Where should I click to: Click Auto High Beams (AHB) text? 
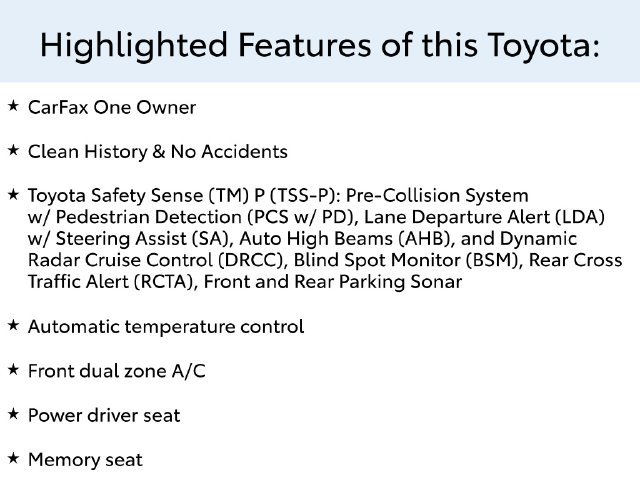pos(344,239)
